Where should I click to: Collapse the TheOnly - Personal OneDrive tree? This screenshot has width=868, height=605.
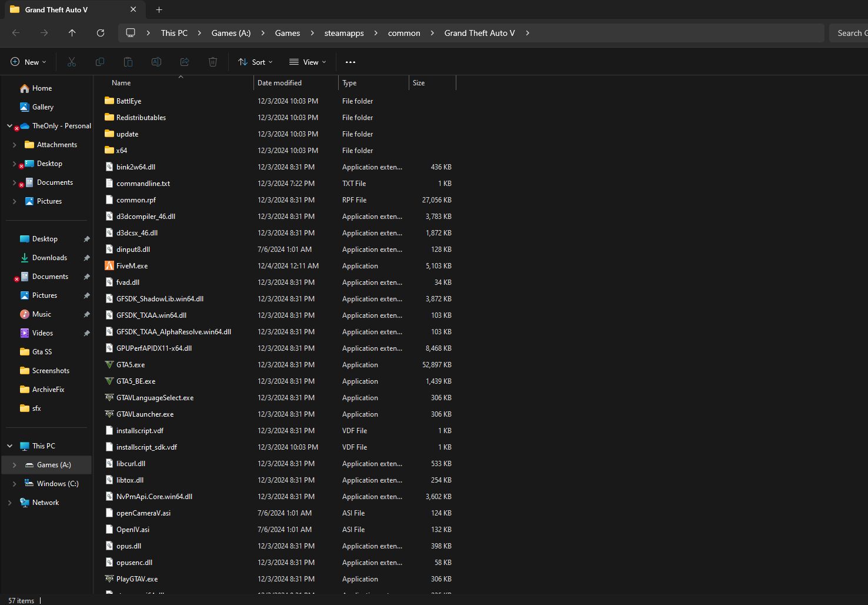[9, 126]
